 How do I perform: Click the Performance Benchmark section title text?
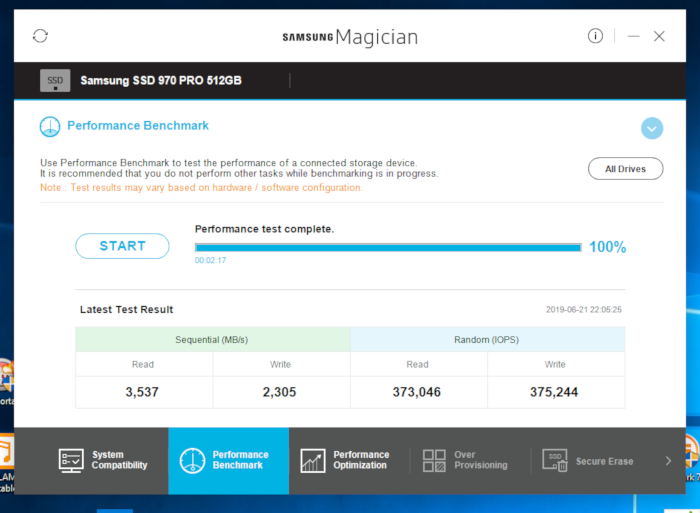[138, 125]
